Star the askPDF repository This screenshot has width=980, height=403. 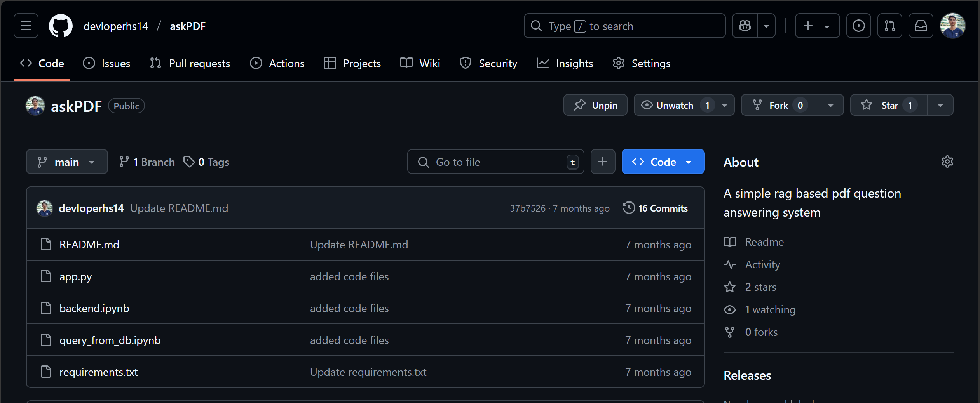pos(889,105)
